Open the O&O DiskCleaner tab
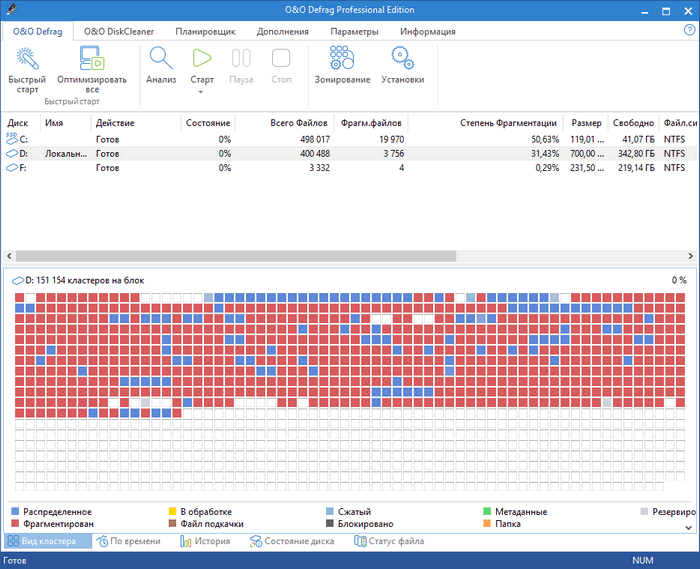Screen dimensions: 700x569 point(119,32)
